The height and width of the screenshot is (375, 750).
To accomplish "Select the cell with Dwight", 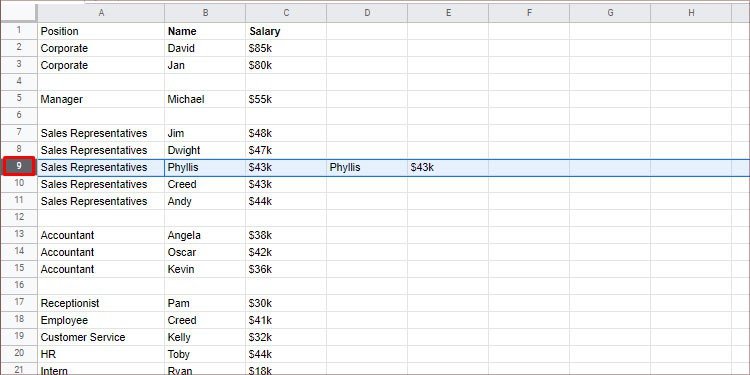I will point(205,150).
